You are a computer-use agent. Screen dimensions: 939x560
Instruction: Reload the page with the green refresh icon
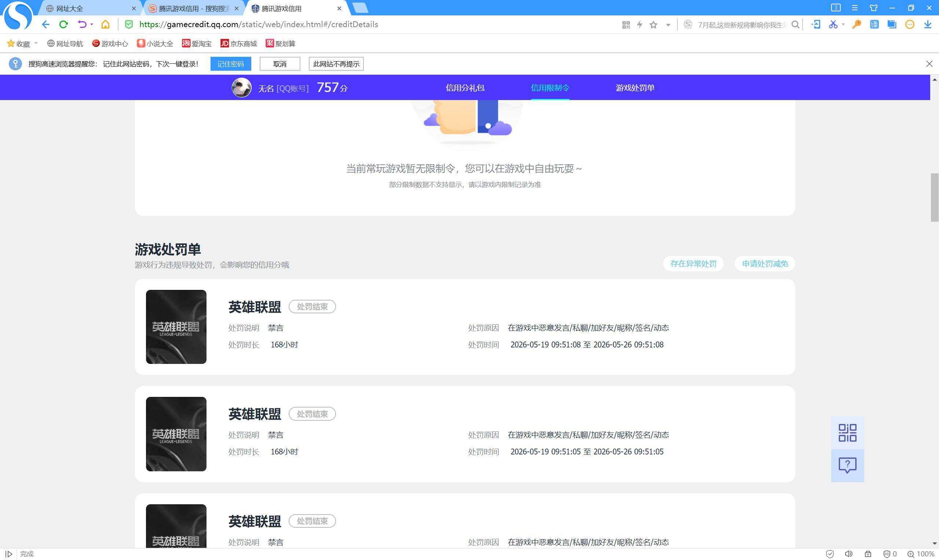pyautogui.click(x=63, y=25)
